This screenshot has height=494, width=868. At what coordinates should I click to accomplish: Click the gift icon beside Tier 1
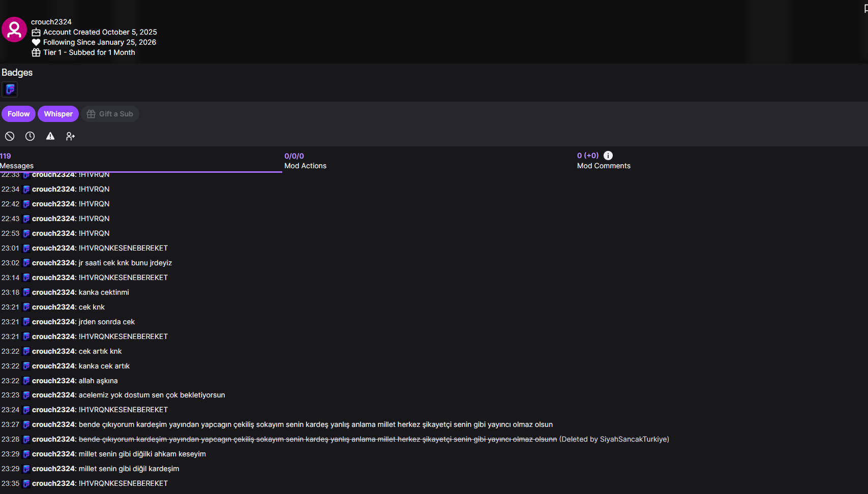click(x=36, y=52)
